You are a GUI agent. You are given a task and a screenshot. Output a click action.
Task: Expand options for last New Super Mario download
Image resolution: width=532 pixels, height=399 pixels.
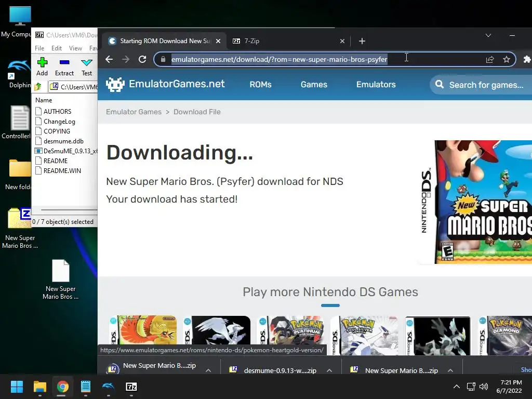450,370
